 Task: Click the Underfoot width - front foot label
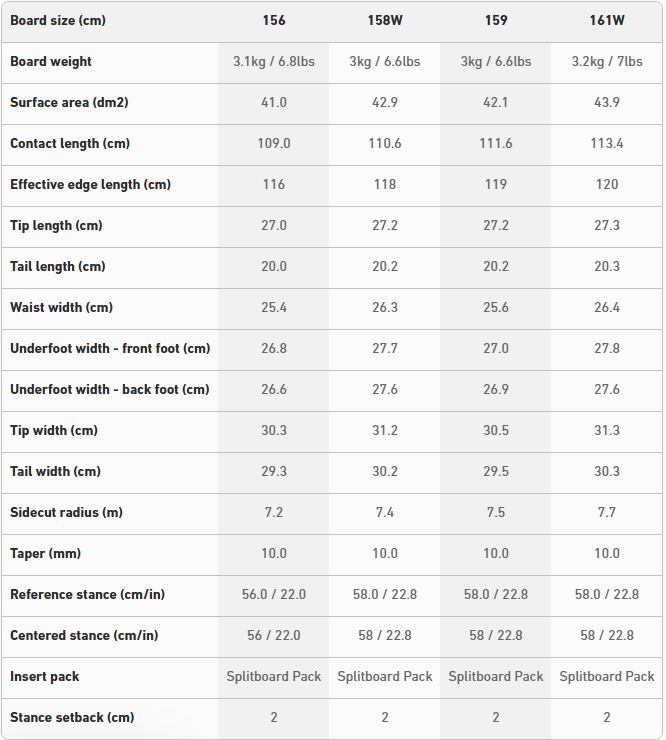click(110, 348)
